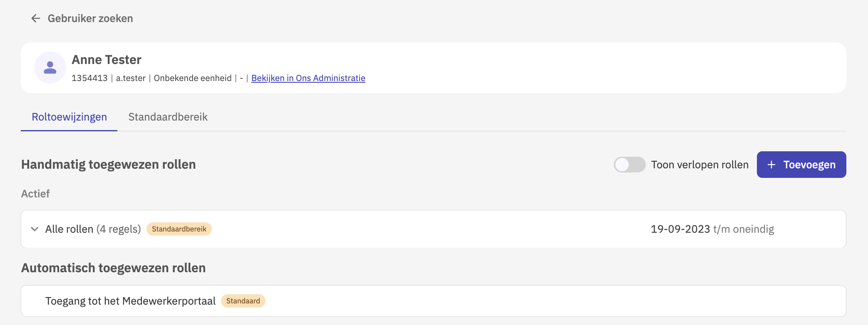Click the 'Toon verlopen rollen' label text
Screen dimensions: 868x325
coord(699,165)
